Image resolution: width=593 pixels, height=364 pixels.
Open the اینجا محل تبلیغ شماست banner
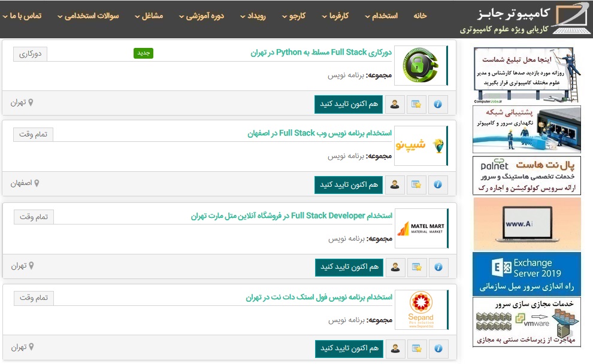(x=527, y=75)
